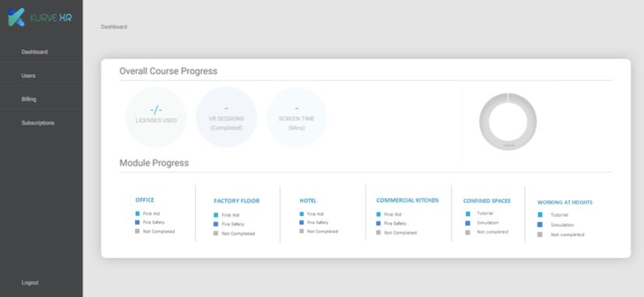Click Office First Aid color swatch
This screenshot has height=297, width=644.
pos(137,214)
